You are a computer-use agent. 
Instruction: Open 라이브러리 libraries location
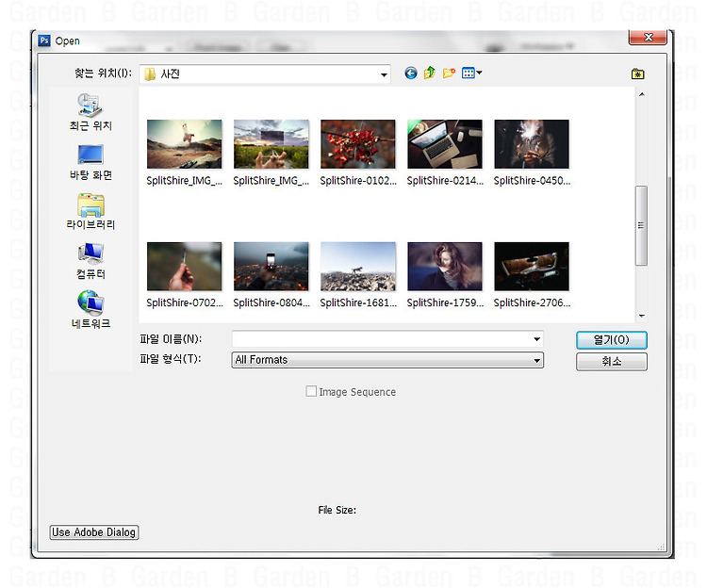point(90,212)
